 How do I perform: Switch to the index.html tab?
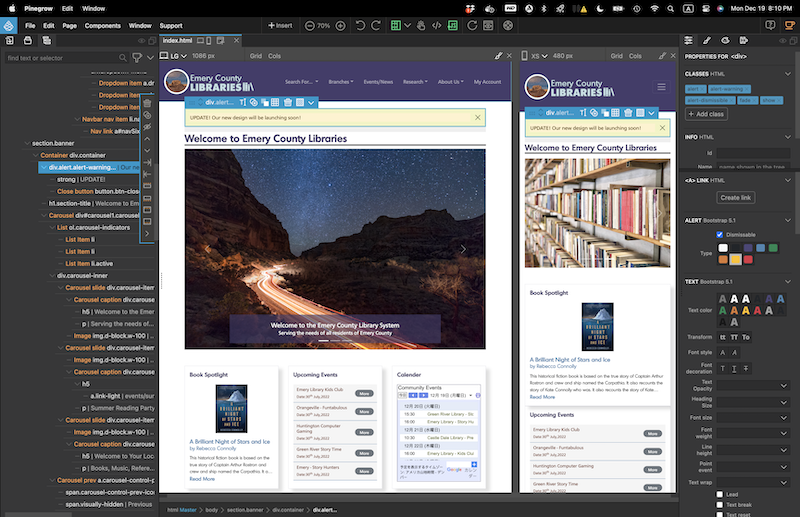tap(178, 41)
